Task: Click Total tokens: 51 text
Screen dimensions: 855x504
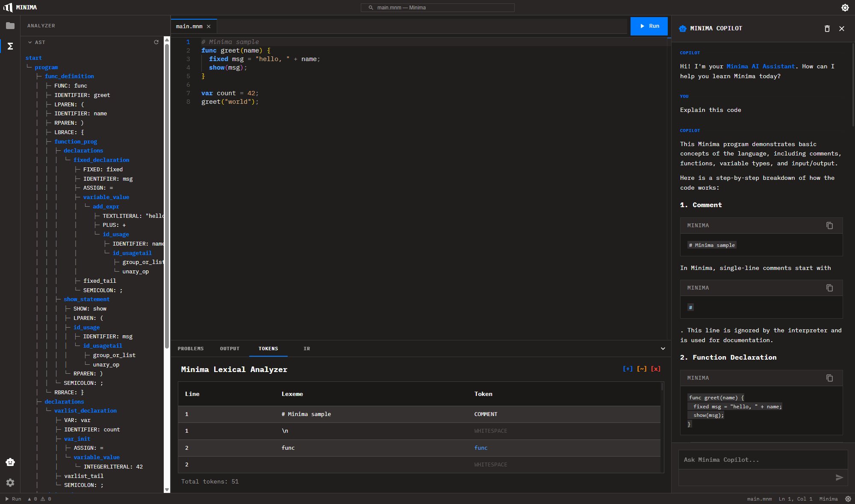Action: coord(210,482)
